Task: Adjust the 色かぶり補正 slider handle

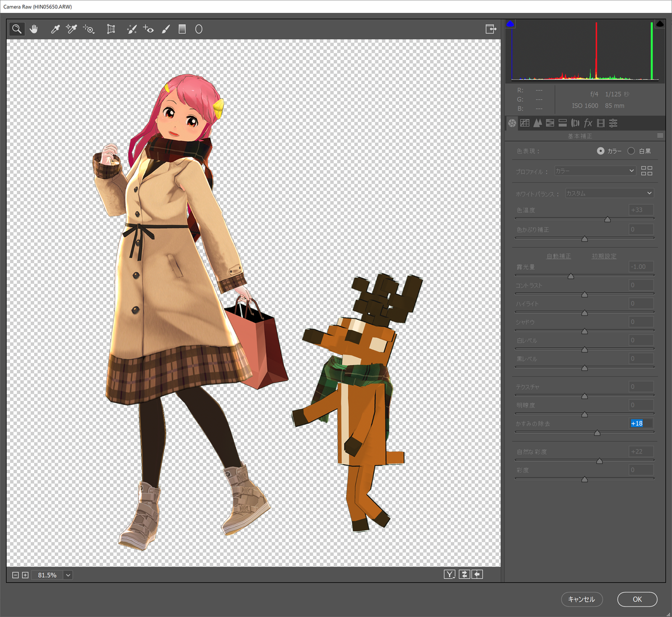Action: [x=585, y=239]
